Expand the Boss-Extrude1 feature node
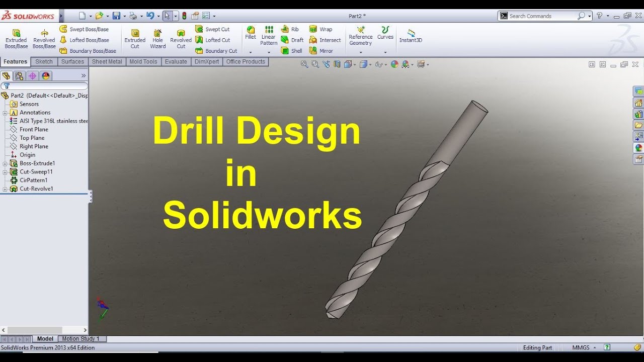Screen dimensions: 644x362 pos(5,163)
